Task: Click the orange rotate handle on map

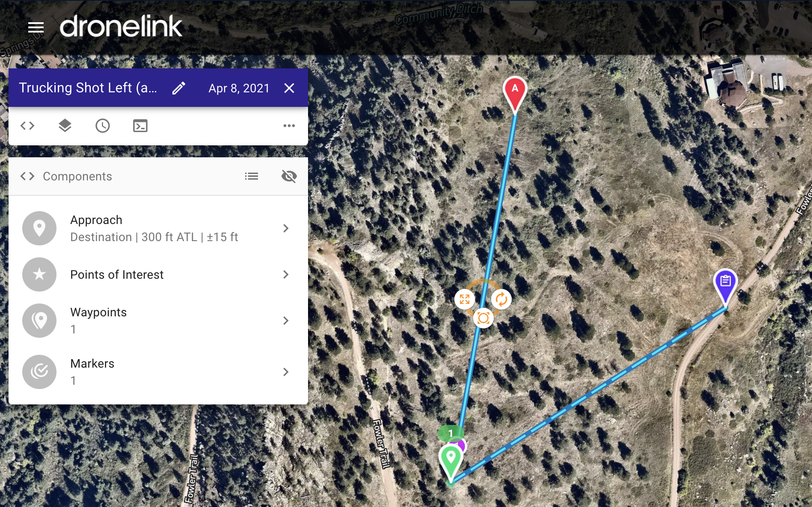Action: pos(501,299)
